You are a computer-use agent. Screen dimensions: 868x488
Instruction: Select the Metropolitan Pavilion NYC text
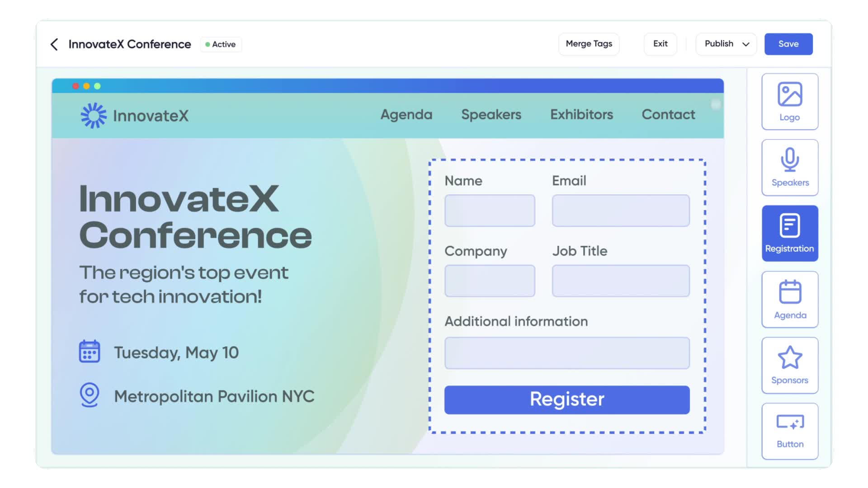(x=214, y=396)
